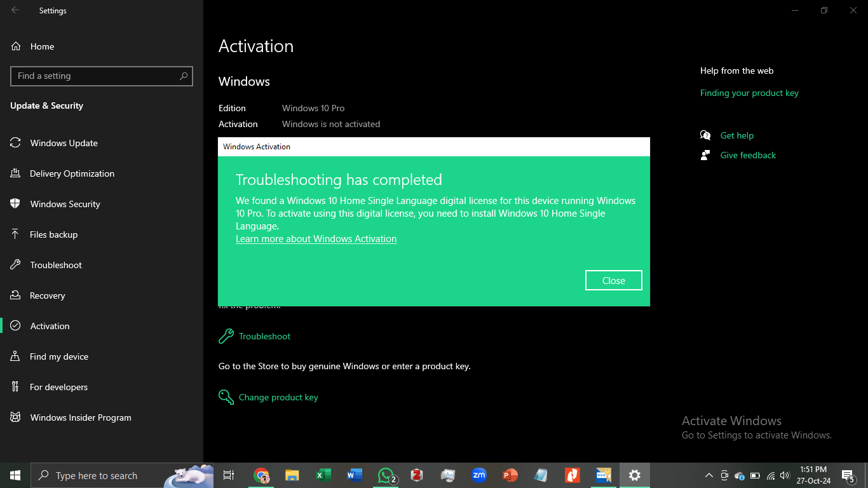Viewport: 868px width, 488px height.
Task: Click the Find a setting search box
Action: coord(102,76)
